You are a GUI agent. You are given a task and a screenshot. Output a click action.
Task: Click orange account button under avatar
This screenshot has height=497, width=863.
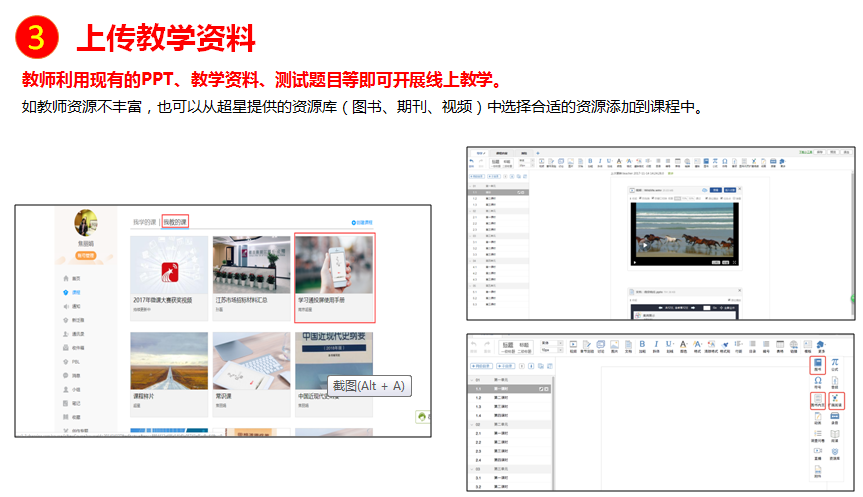point(86,255)
